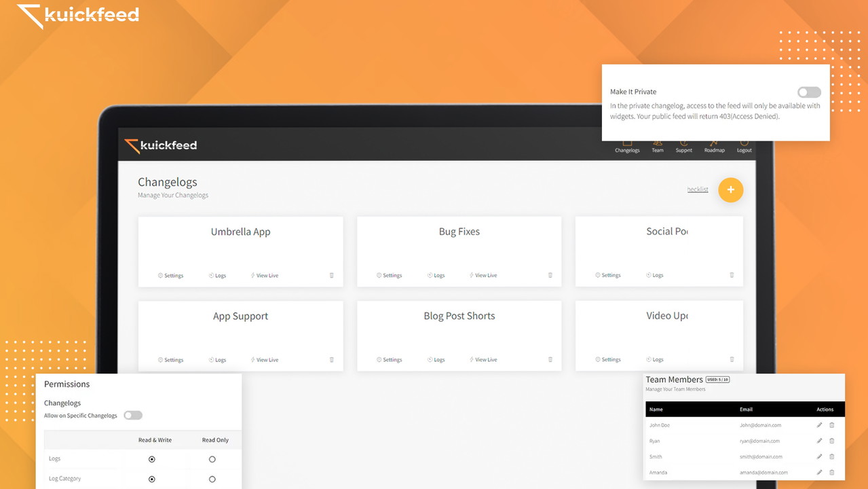Open Logs for Blog Post Shorts
Screen dimensions: 868x489
click(x=436, y=359)
